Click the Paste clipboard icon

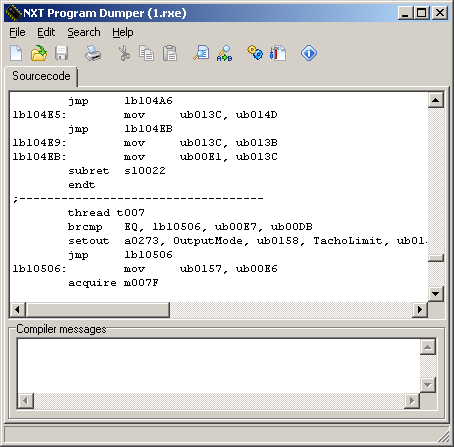point(170,53)
